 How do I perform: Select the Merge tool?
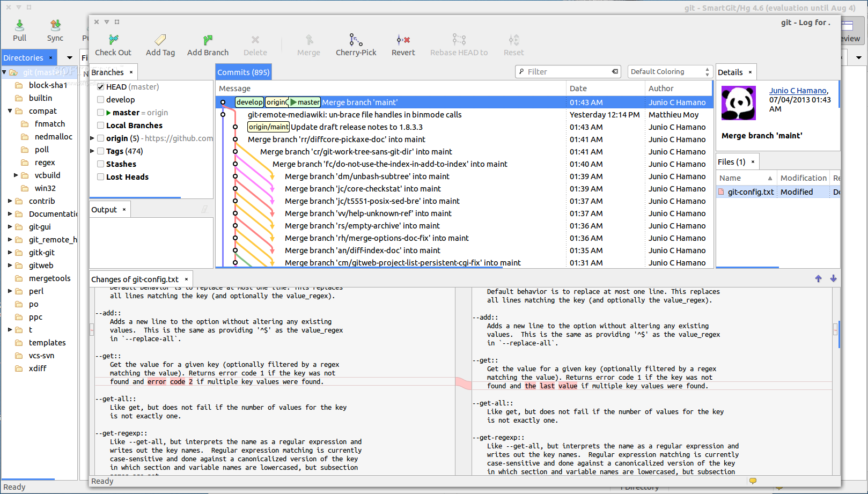[x=308, y=44]
